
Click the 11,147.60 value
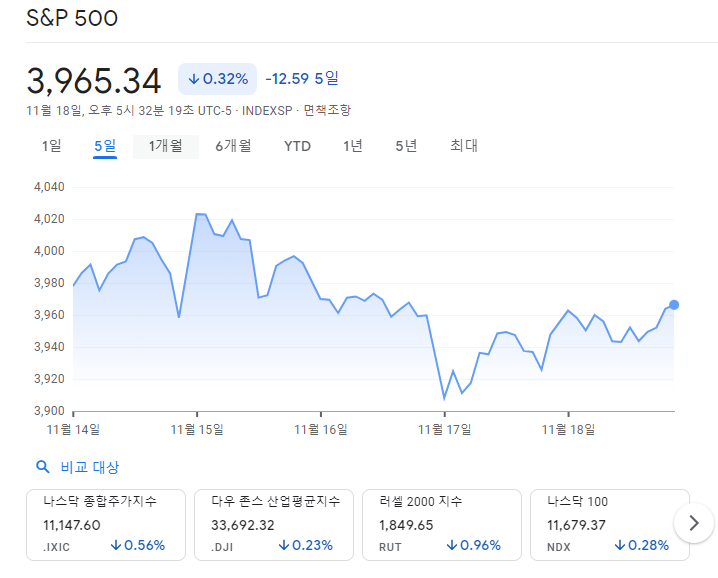72,525
